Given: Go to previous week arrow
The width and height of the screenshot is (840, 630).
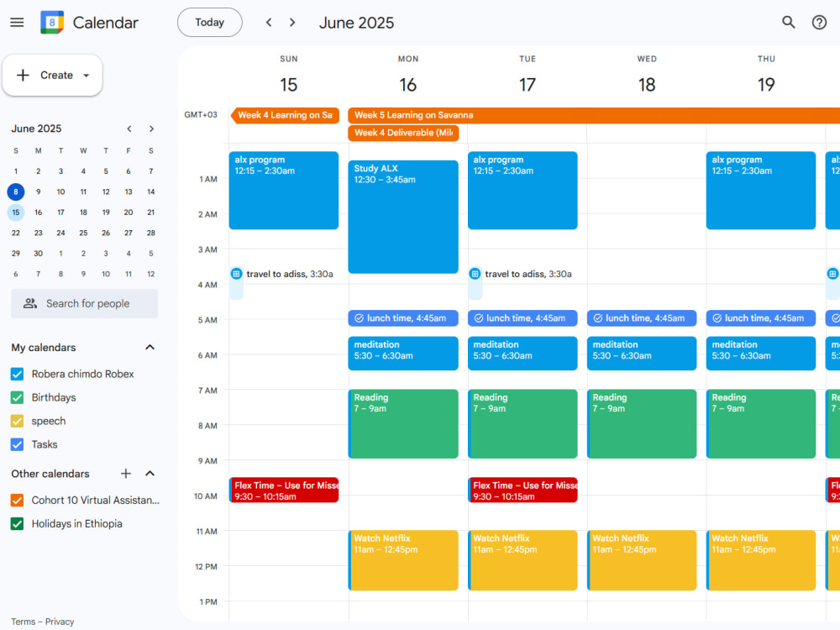Looking at the screenshot, I should (269, 22).
